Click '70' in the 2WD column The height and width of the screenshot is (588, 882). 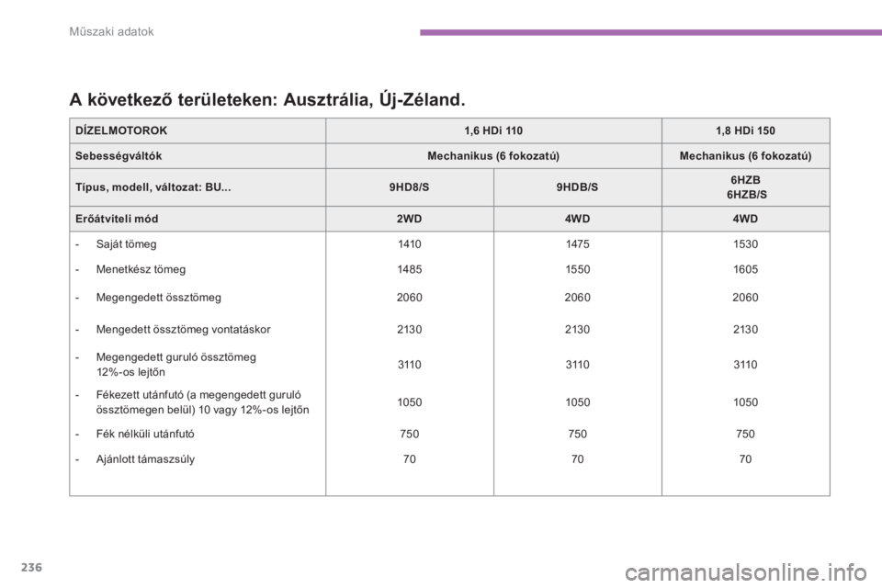click(410, 459)
